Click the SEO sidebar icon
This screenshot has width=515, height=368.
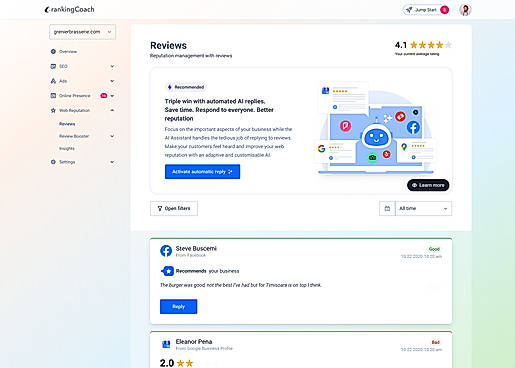53,66
